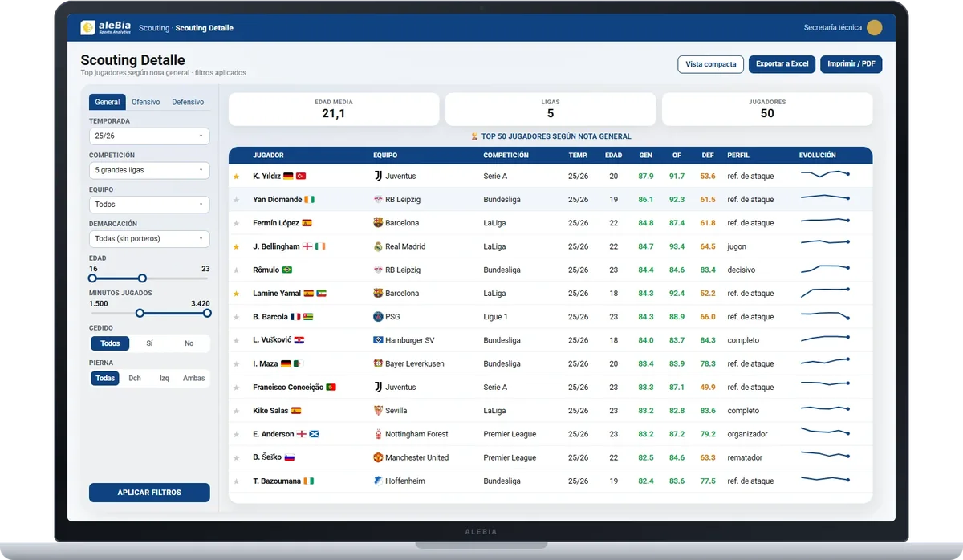The height and width of the screenshot is (560, 963).
Task: Click the Manchester United crest icon
Action: (378, 457)
